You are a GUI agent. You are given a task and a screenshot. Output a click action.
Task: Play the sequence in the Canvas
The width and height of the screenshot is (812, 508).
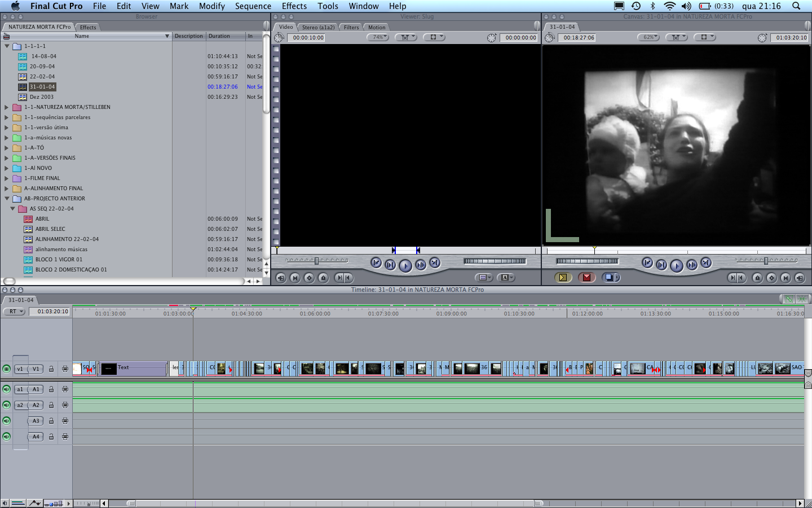point(676,265)
